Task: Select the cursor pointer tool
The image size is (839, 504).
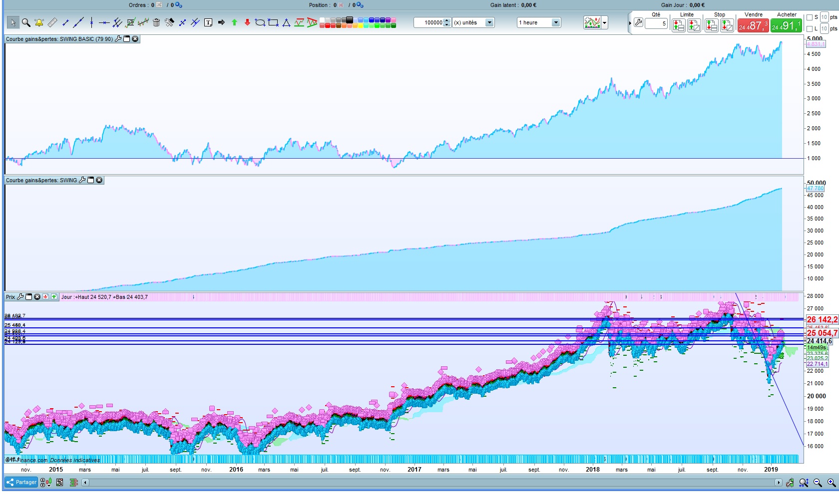Action: 13,22
